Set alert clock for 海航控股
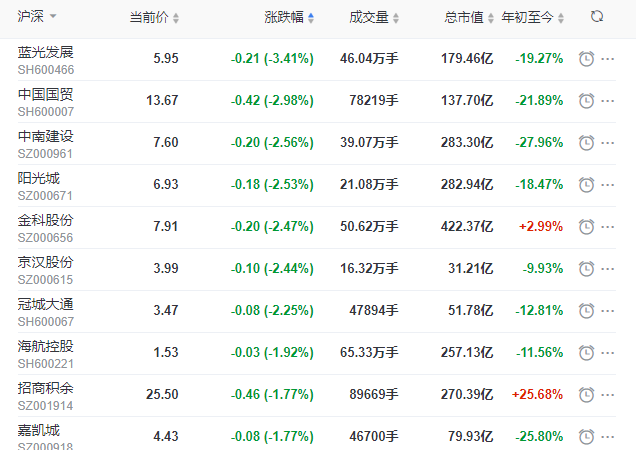Screen dimensions: 636x450 586,353
